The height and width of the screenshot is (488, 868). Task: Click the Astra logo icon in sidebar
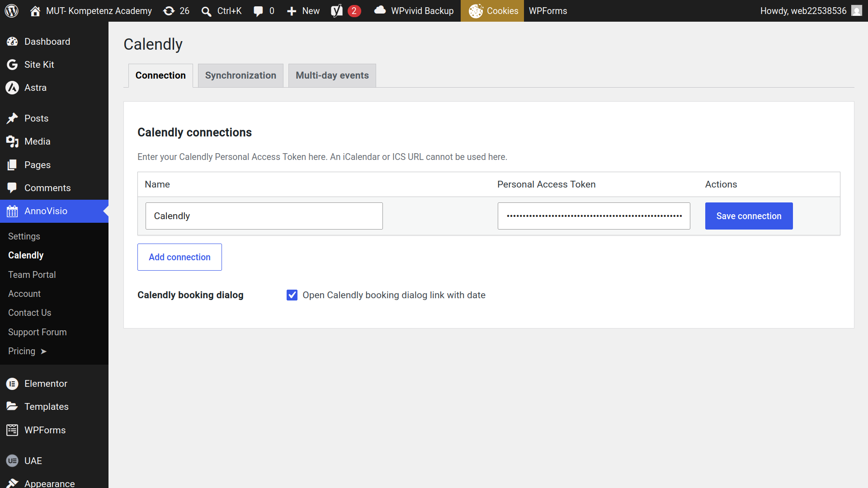(12, 88)
